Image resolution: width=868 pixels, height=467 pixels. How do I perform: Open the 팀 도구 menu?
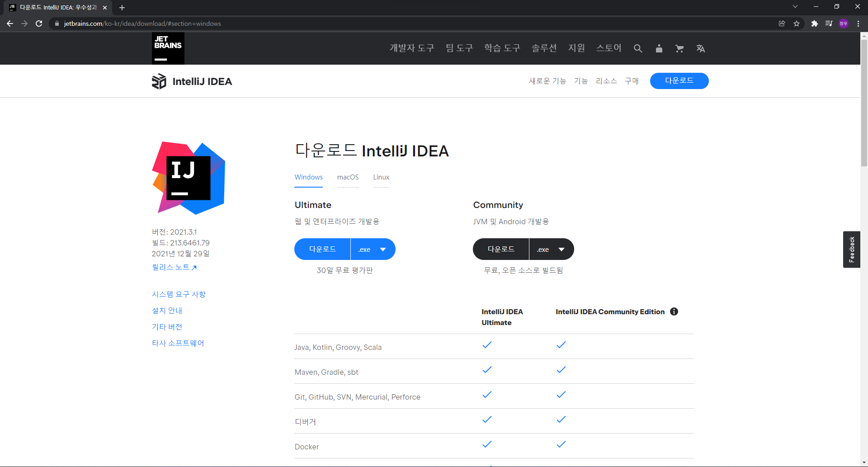click(x=459, y=48)
